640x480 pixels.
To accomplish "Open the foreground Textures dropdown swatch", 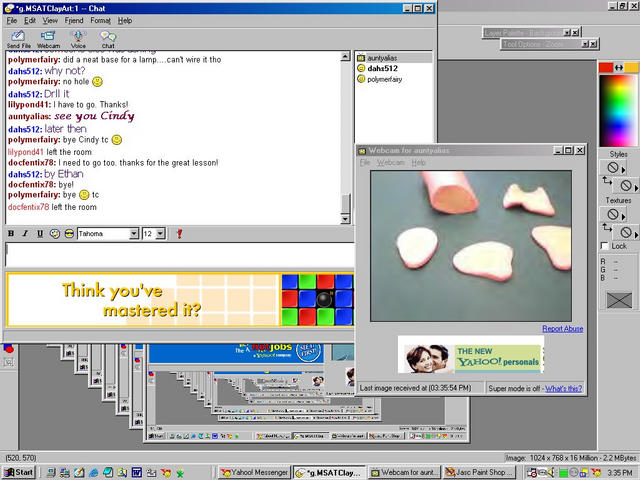I will [613, 214].
